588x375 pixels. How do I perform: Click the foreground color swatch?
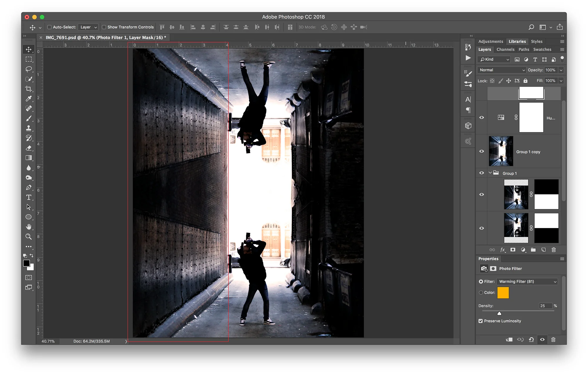pyautogui.click(x=26, y=263)
